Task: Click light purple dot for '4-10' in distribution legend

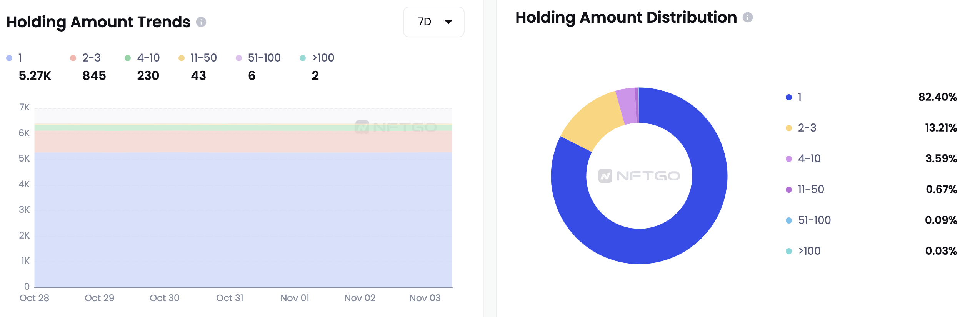Action: click(x=789, y=159)
